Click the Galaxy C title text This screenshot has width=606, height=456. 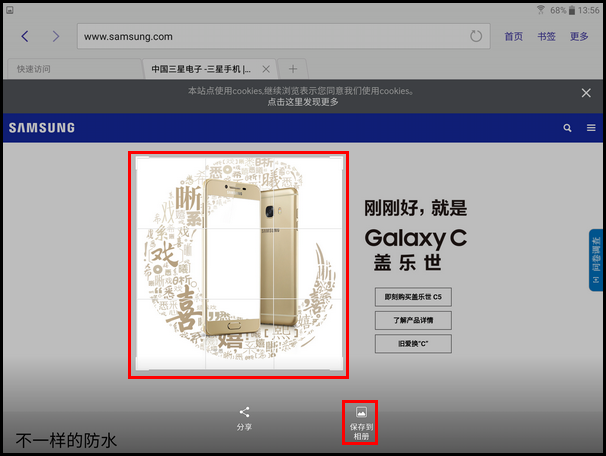point(416,238)
